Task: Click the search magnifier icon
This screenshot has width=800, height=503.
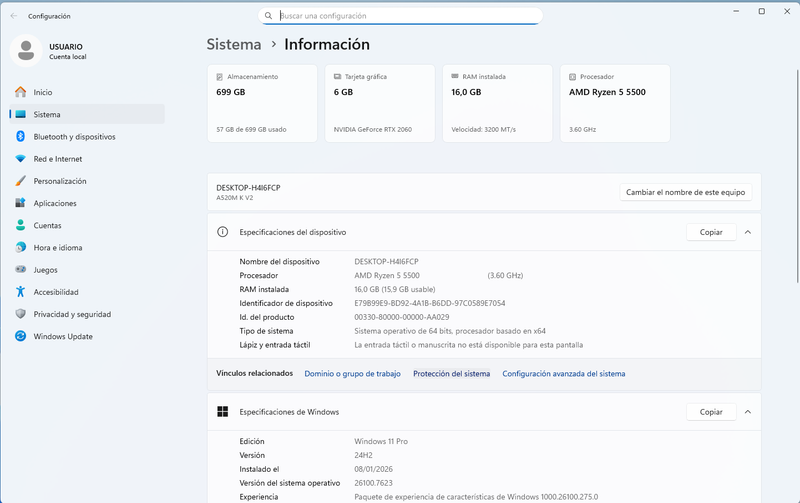Action: [268, 16]
